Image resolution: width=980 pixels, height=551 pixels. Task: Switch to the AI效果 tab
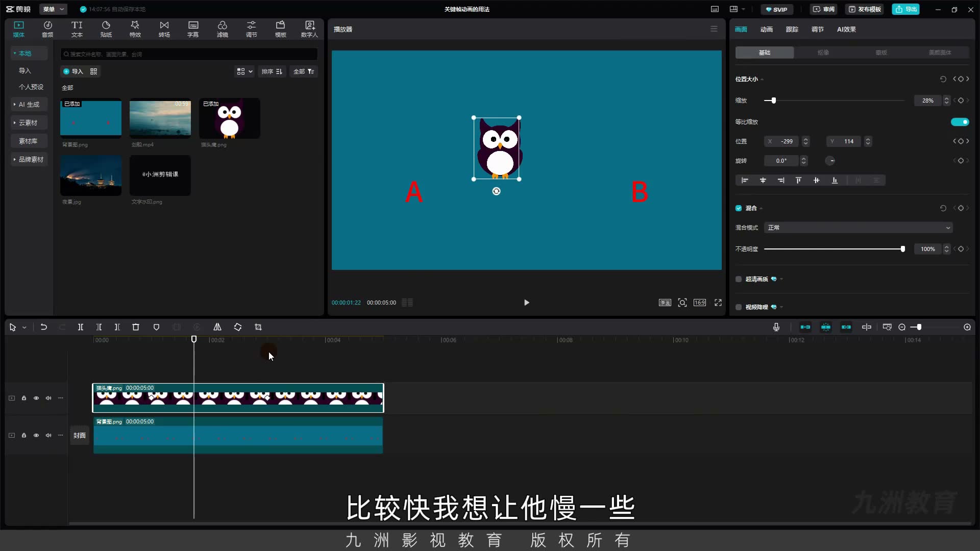tap(846, 29)
